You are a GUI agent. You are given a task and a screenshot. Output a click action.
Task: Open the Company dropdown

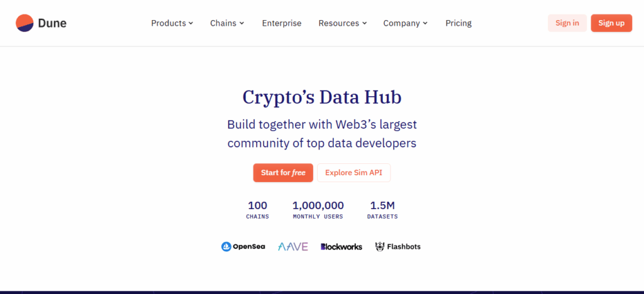coord(406,23)
